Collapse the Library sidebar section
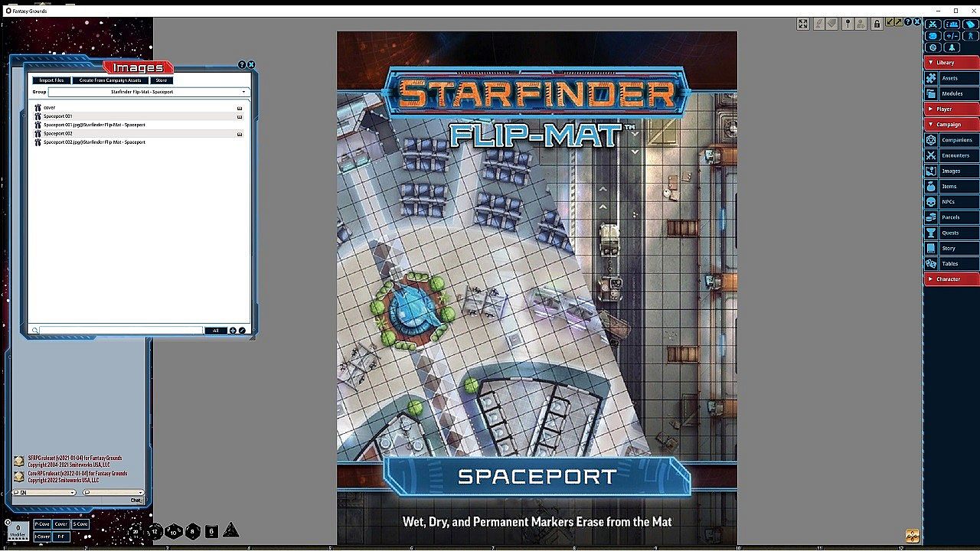Viewport: 980px width, 551px height. tap(952, 63)
